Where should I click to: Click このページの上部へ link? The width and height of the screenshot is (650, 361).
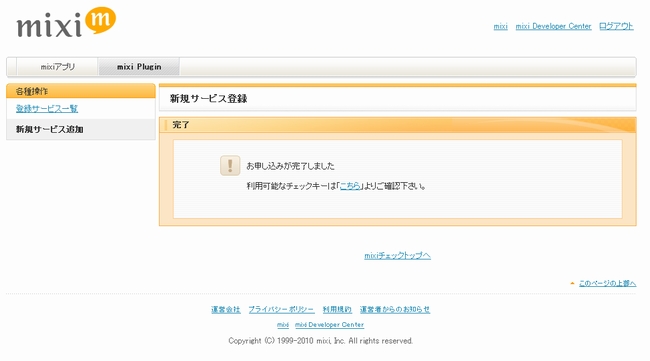[x=607, y=283]
